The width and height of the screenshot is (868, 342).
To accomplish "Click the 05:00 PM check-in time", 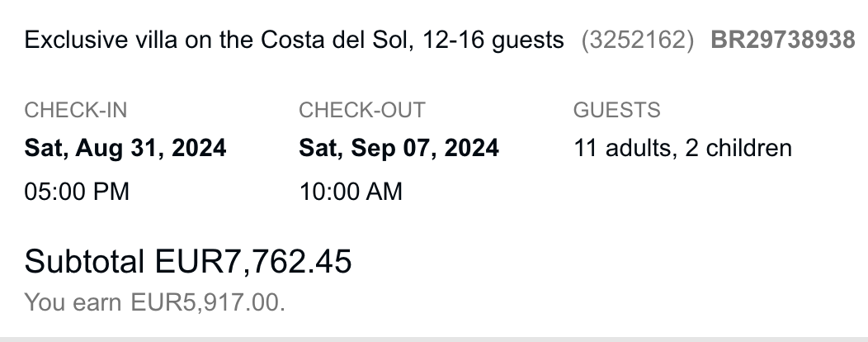I will pos(77,192).
